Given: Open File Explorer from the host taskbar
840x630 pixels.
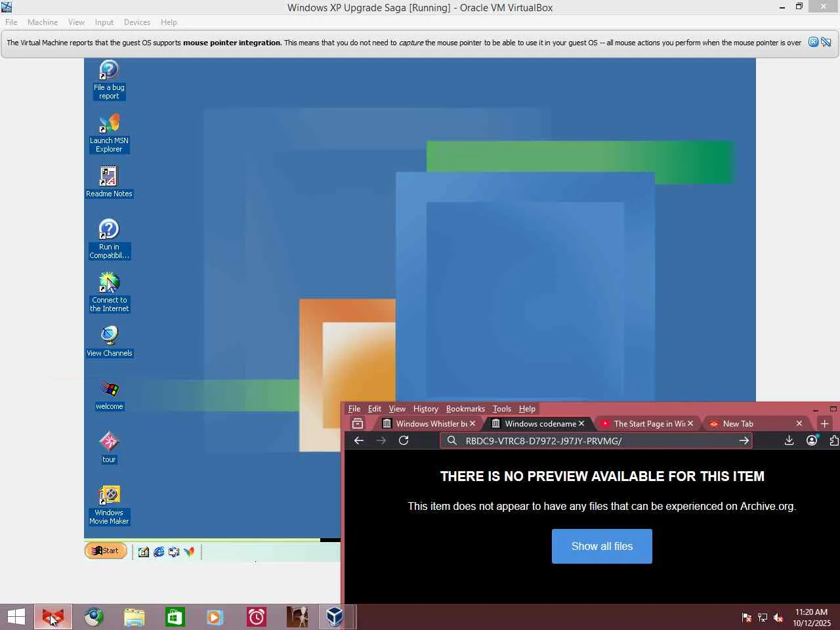Looking at the screenshot, I should (x=134, y=617).
